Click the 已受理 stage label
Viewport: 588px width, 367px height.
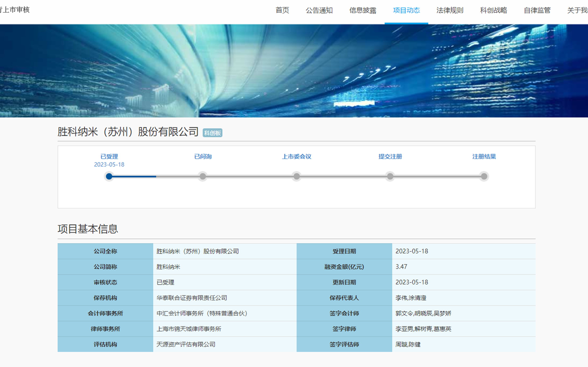[x=109, y=157]
